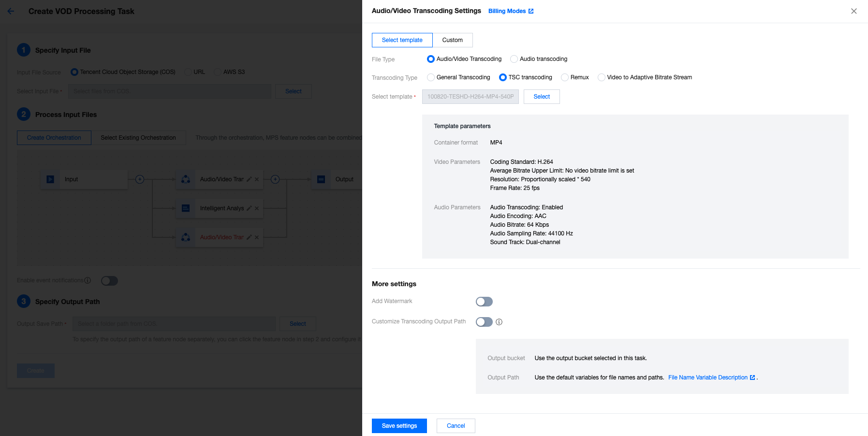The image size is (868, 436).
Task: Click the 'Sound Track: Dual-channel' text
Action: pos(525,242)
